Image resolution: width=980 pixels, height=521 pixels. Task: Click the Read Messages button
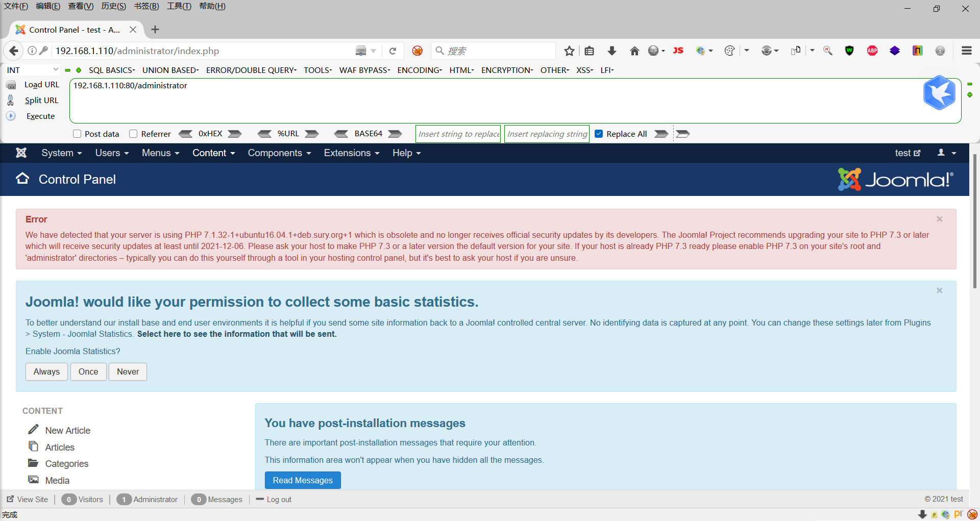tap(303, 480)
